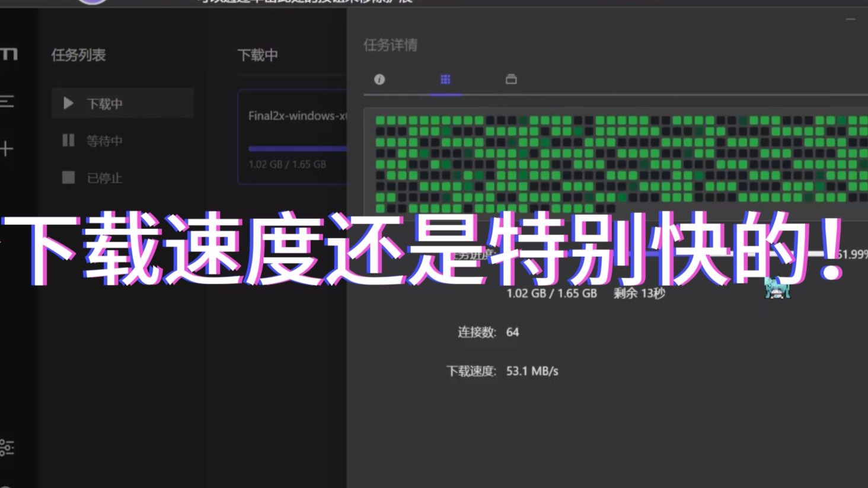Click the 连接数 label
The width and height of the screenshot is (868, 488).
tap(477, 332)
